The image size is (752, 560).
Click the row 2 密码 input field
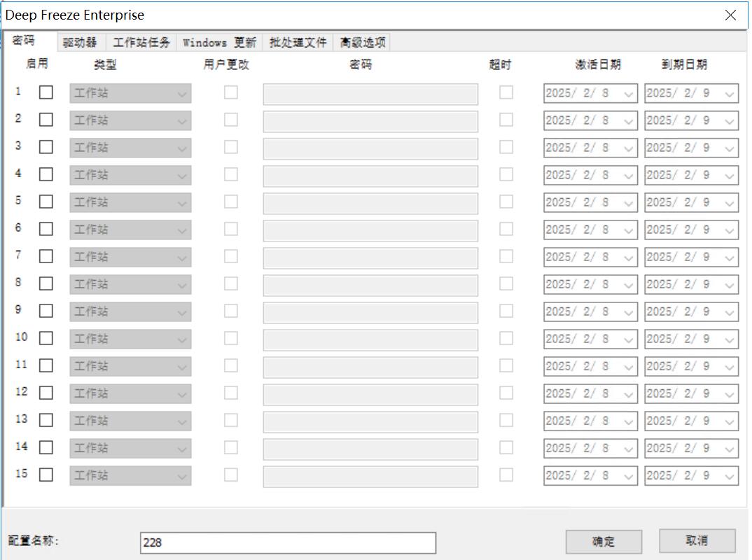370,121
